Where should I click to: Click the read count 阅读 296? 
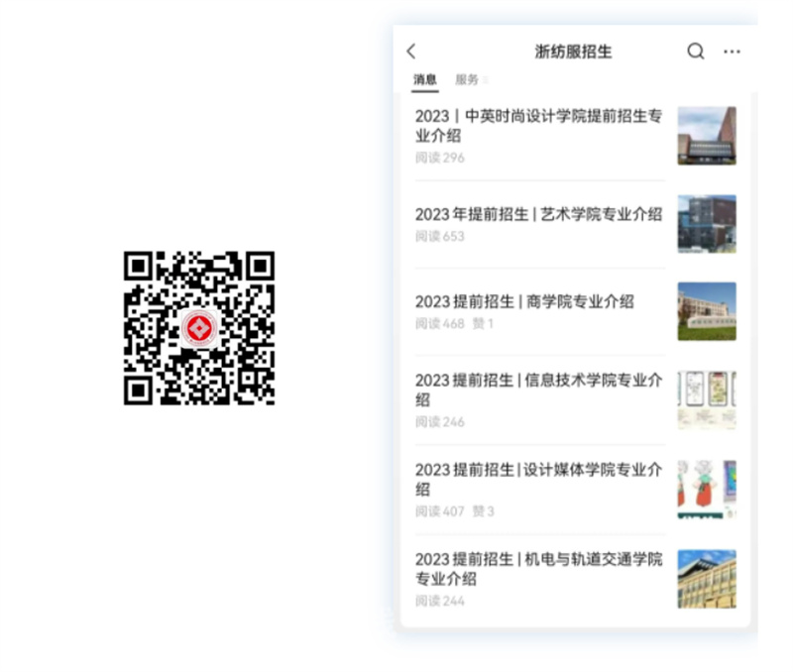coord(439,158)
